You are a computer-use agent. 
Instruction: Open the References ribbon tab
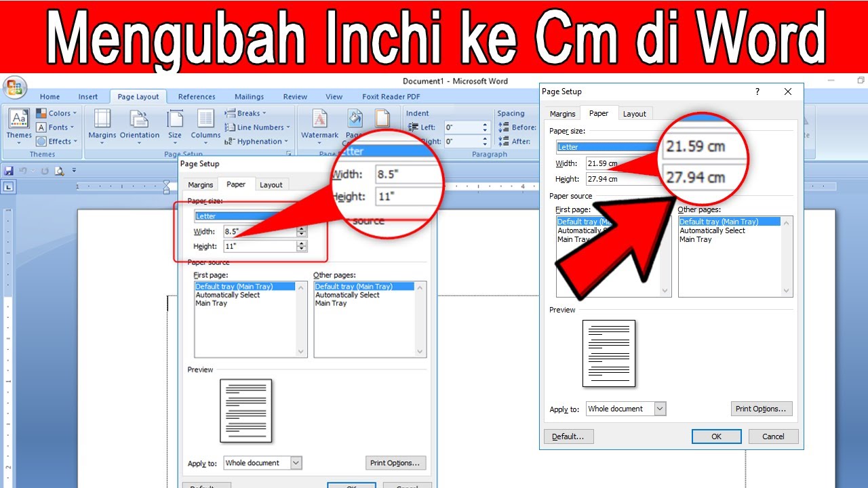click(x=197, y=97)
